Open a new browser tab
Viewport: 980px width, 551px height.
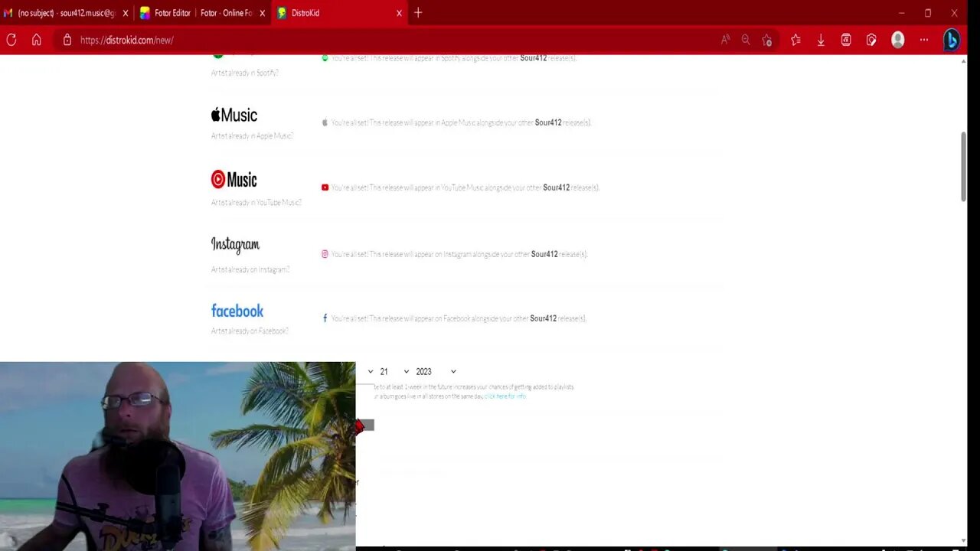click(x=418, y=12)
